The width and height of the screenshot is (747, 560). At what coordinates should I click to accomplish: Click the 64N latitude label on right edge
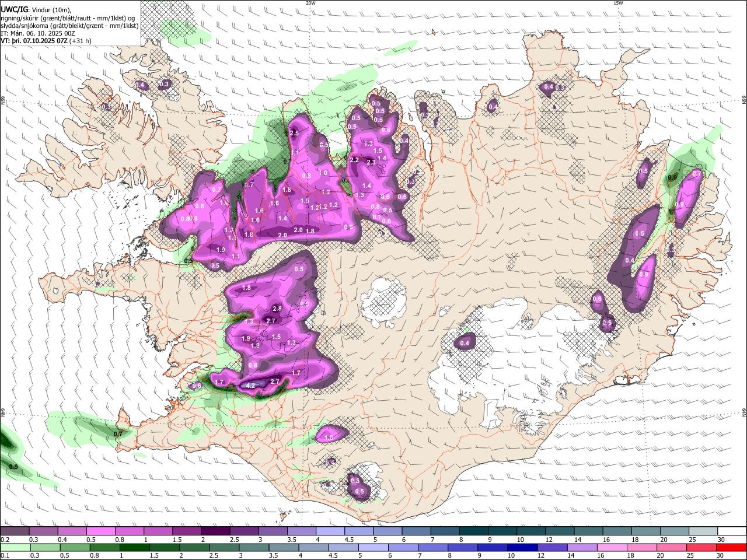(744, 412)
